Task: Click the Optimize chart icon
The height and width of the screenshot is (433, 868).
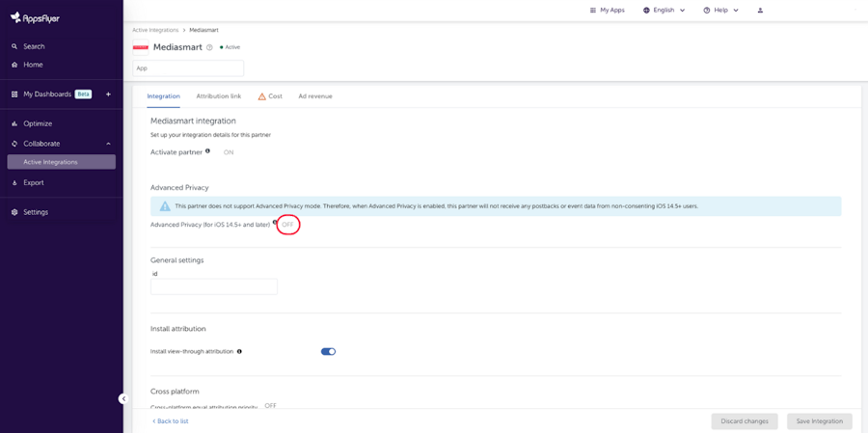Action: coord(14,123)
